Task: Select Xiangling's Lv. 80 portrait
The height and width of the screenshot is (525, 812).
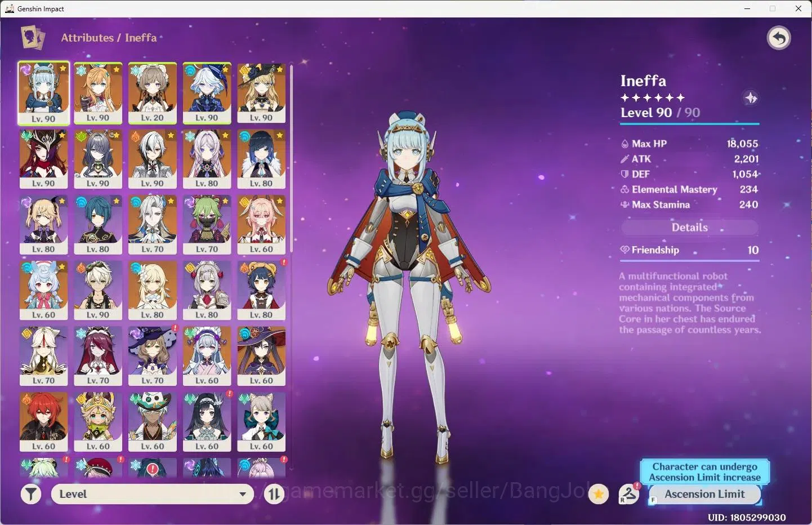Action: pyautogui.click(x=261, y=291)
